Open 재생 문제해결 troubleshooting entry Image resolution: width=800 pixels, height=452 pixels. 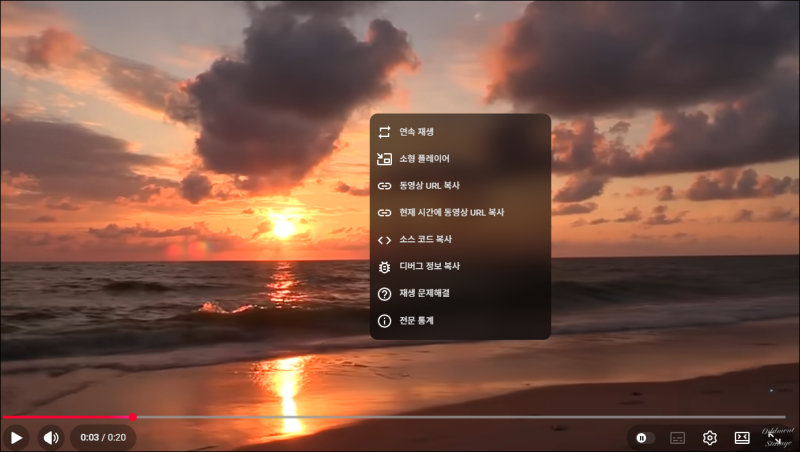(x=460, y=293)
